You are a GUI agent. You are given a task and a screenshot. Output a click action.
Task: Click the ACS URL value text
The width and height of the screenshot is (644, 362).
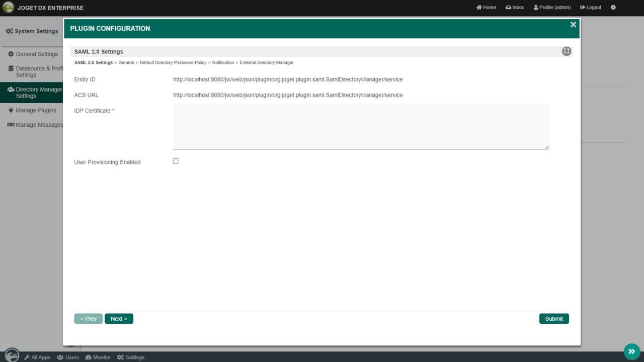[288, 95]
